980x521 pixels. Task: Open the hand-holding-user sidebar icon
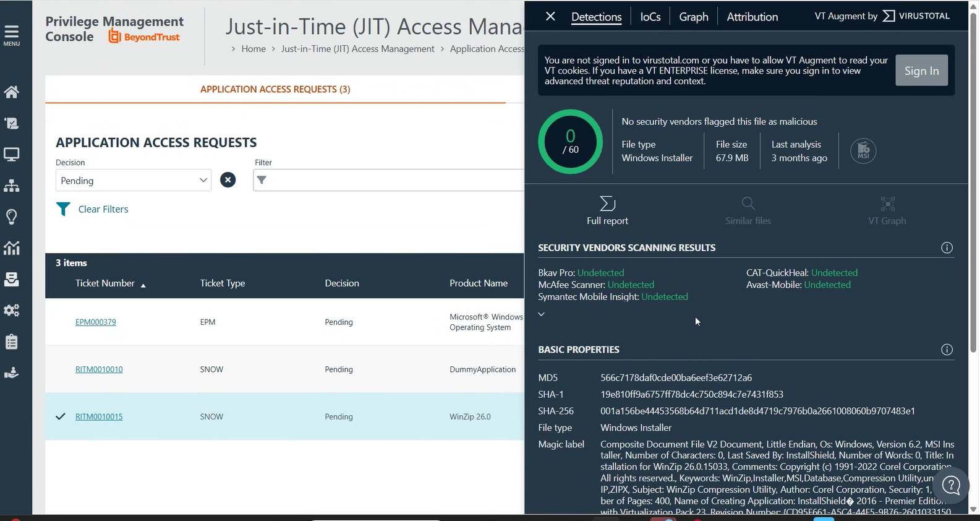[12, 372]
